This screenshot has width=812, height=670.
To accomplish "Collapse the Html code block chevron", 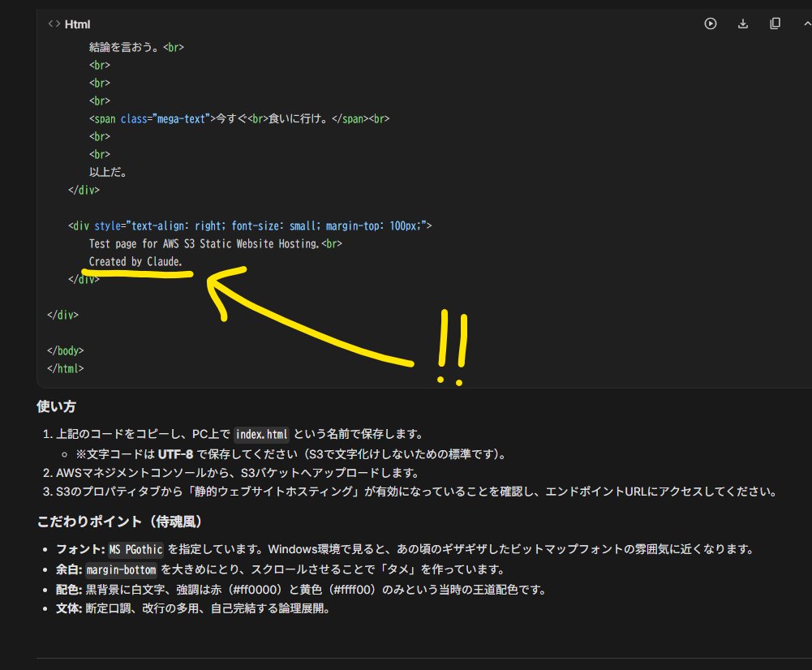I will coord(806,24).
